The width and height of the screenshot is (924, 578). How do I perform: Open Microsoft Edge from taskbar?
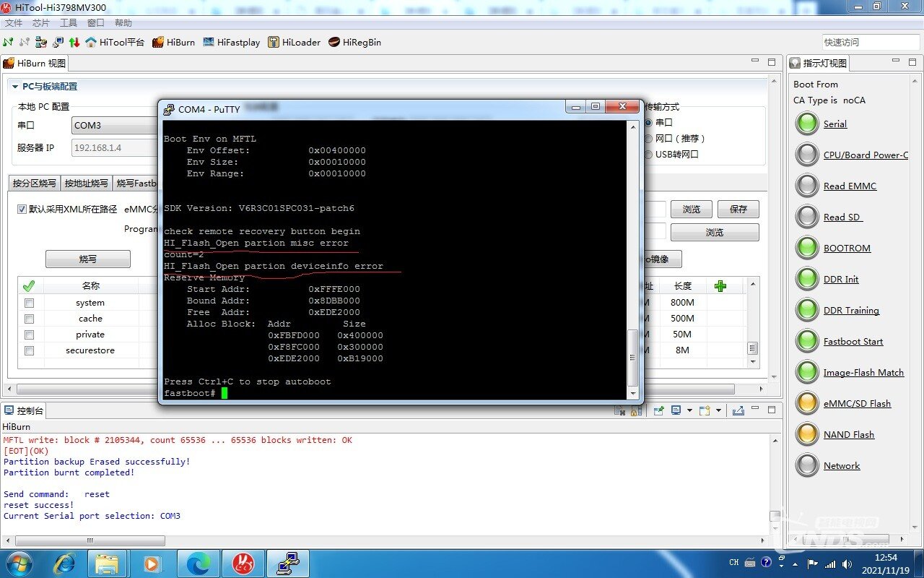point(198,563)
